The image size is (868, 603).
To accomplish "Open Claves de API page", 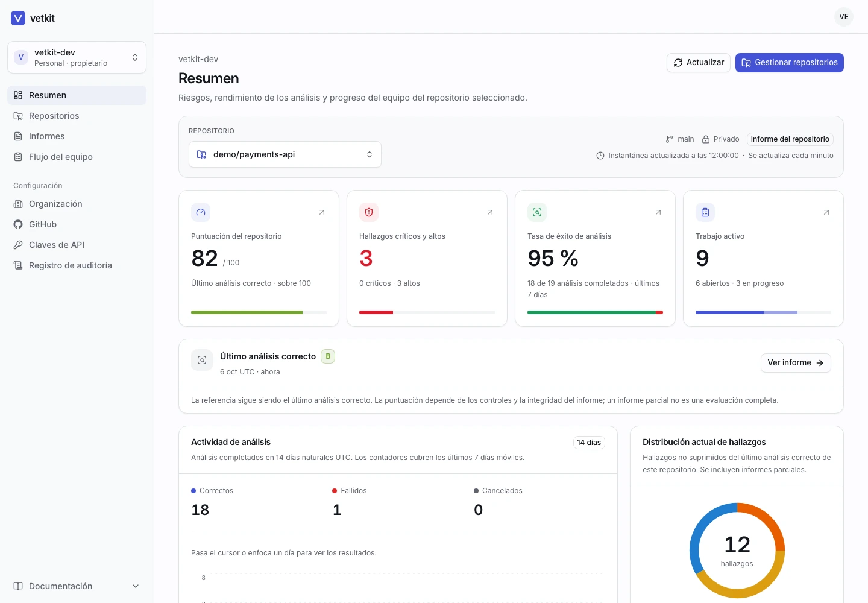I will (77, 245).
